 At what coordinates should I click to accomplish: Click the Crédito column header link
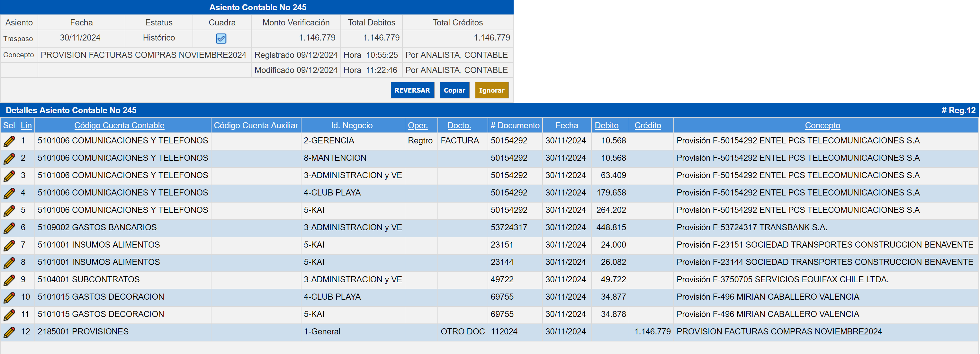(x=648, y=125)
